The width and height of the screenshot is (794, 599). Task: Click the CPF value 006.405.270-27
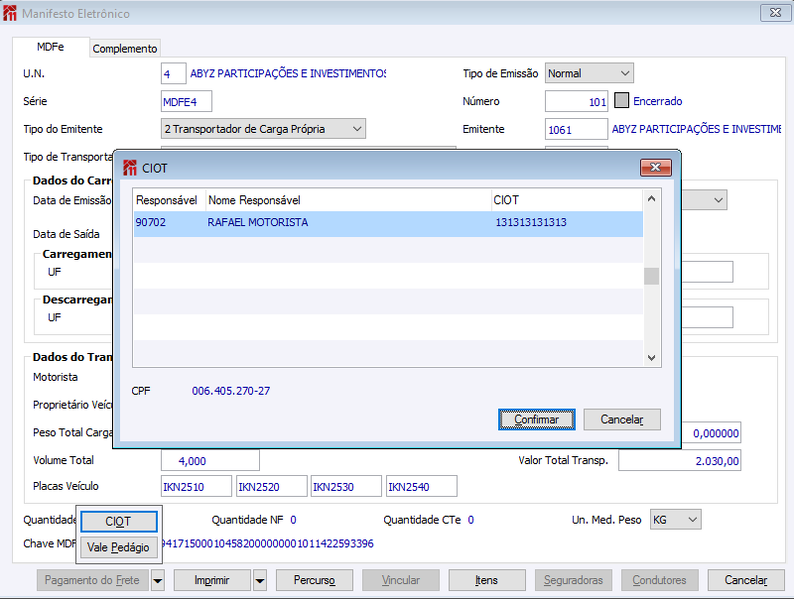point(231,391)
